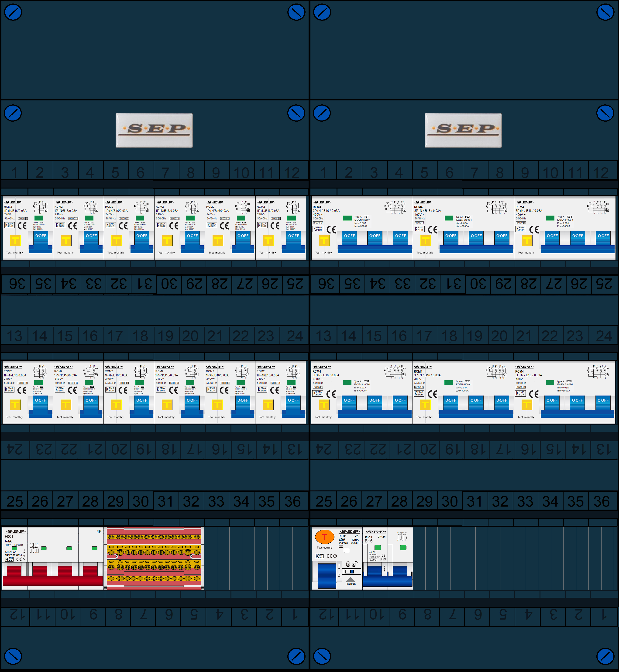Click the 'Padlock' caption text
Image resolution: width=619 pixels, height=672 pixels.
point(350,584)
